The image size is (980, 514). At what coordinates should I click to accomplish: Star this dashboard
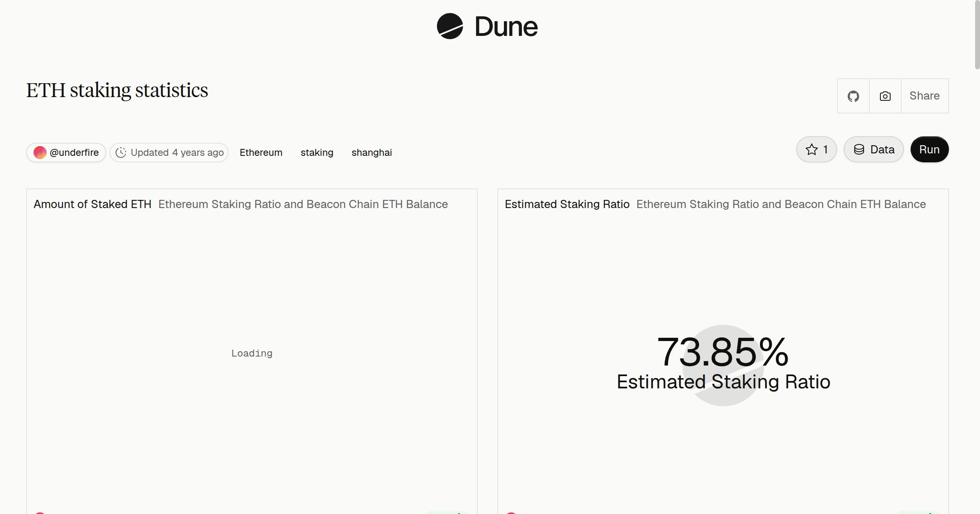click(x=817, y=149)
